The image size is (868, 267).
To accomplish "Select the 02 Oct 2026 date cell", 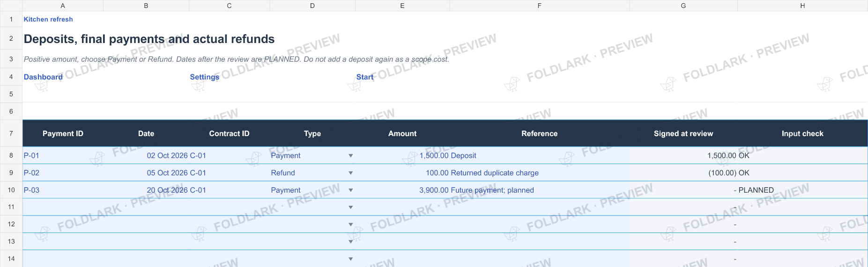I will tap(146, 155).
